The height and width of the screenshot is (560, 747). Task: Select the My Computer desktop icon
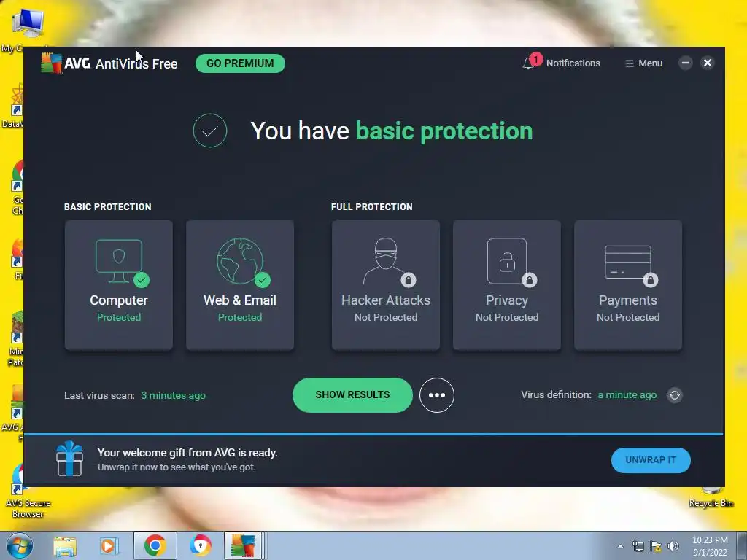tap(27, 30)
